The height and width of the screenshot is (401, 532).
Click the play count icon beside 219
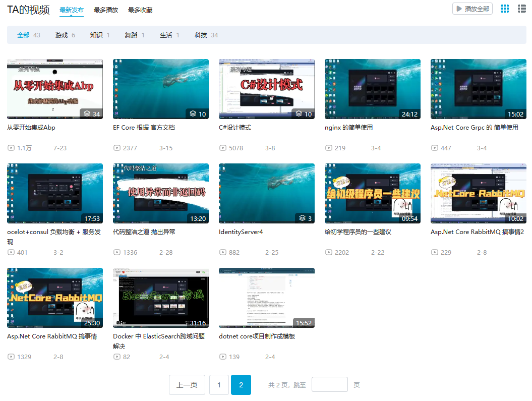click(329, 148)
